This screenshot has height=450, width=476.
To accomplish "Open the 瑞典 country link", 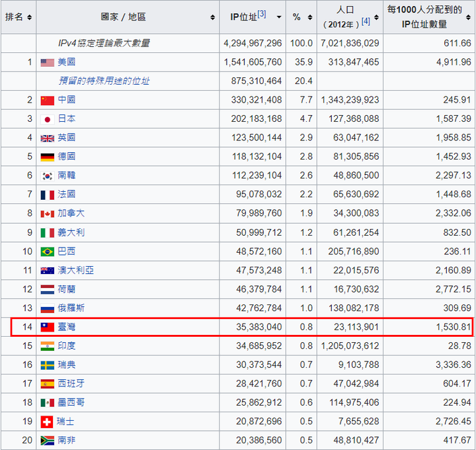I will (67, 365).
